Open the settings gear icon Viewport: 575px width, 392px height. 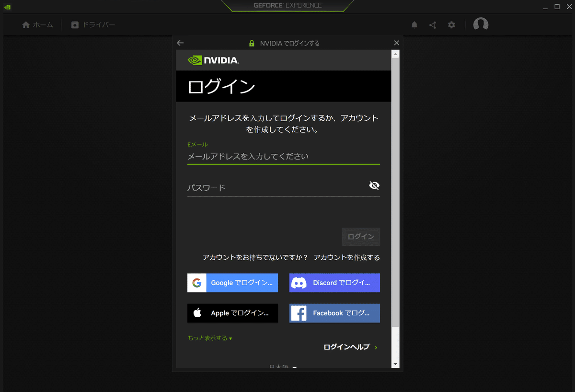click(x=451, y=25)
